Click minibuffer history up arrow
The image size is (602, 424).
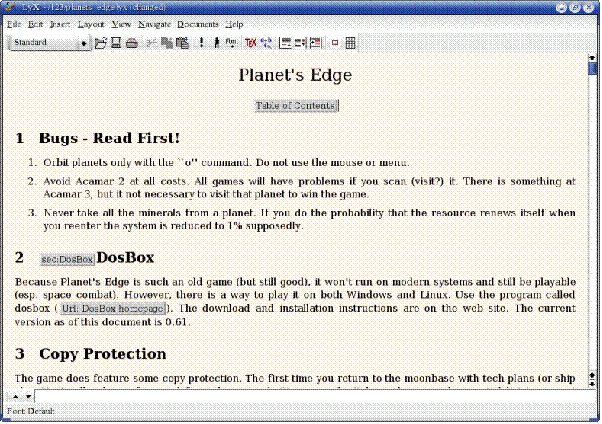click(x=16, y=397)
